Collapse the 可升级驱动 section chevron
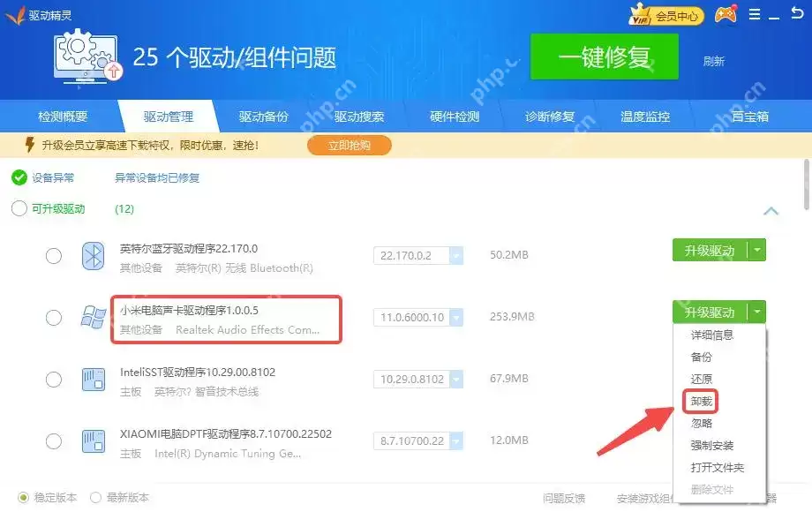 tap(771, 211)
